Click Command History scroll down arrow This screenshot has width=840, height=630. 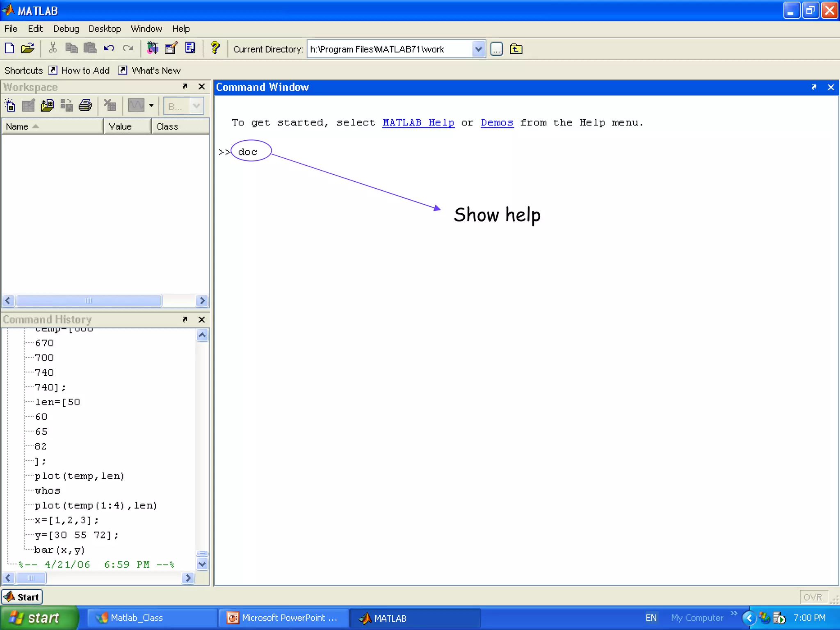click(202, 564)
